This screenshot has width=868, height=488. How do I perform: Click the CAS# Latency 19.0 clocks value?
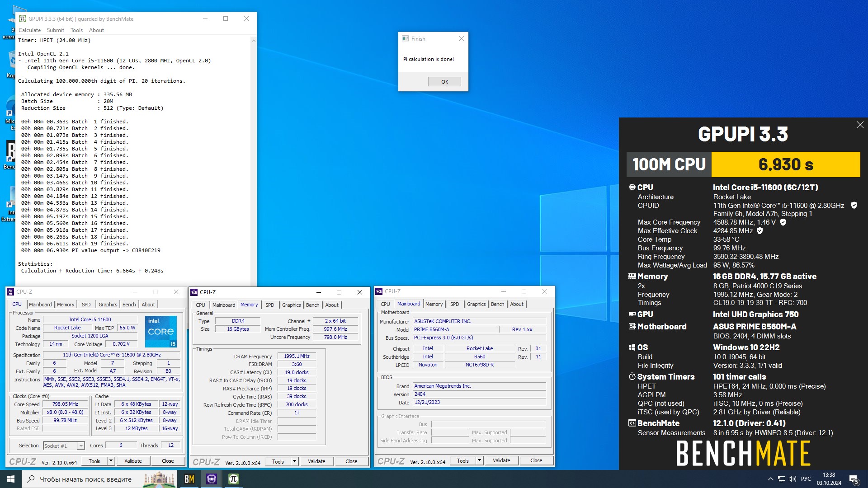(297, 373)
